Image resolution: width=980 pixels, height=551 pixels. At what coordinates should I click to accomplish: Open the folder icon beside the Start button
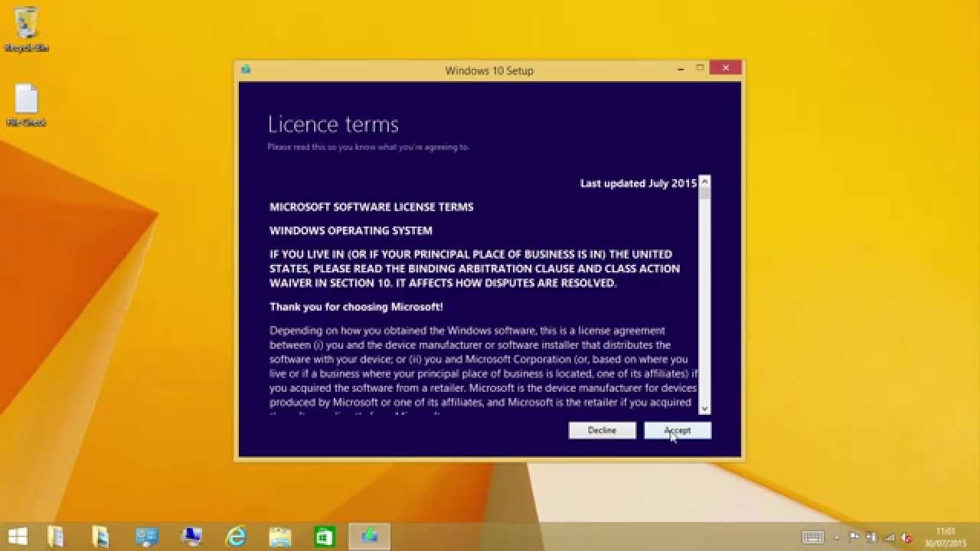point(56,536)
